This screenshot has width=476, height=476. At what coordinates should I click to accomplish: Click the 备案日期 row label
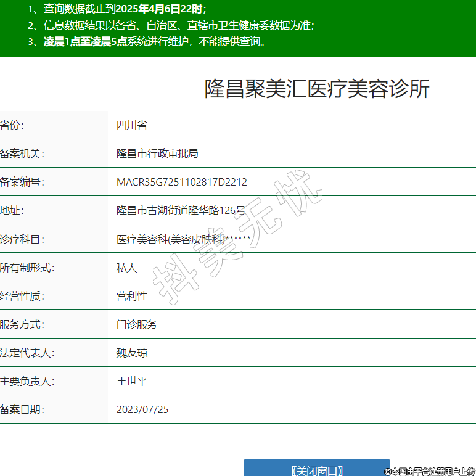22,409
